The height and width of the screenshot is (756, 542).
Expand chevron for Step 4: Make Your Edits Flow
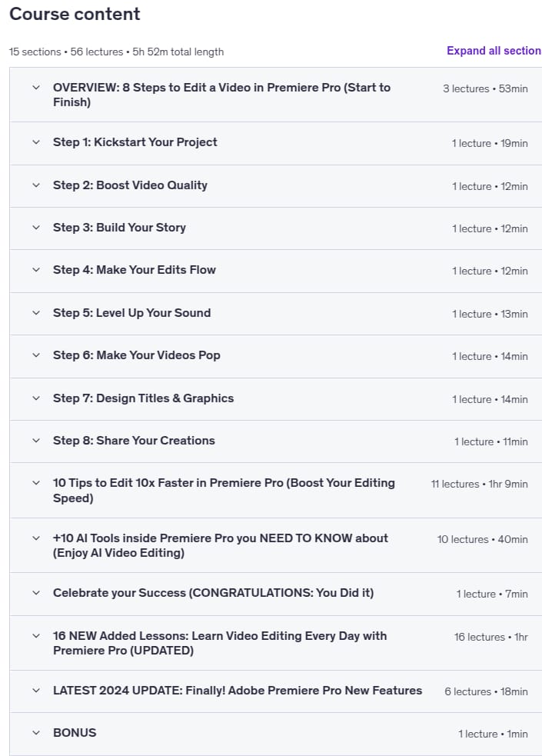(x=36, y=270)
